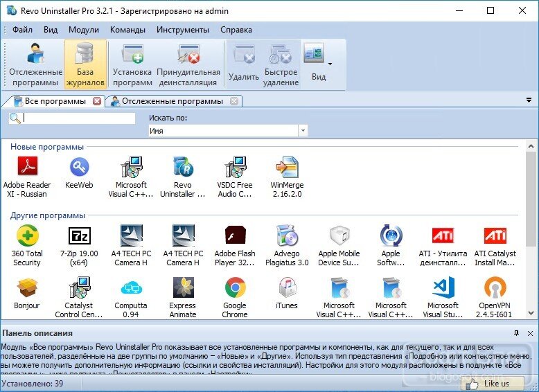Click the Like us button
The height and width of the screenshot is (392, 539).
click(x=493, y=384)
